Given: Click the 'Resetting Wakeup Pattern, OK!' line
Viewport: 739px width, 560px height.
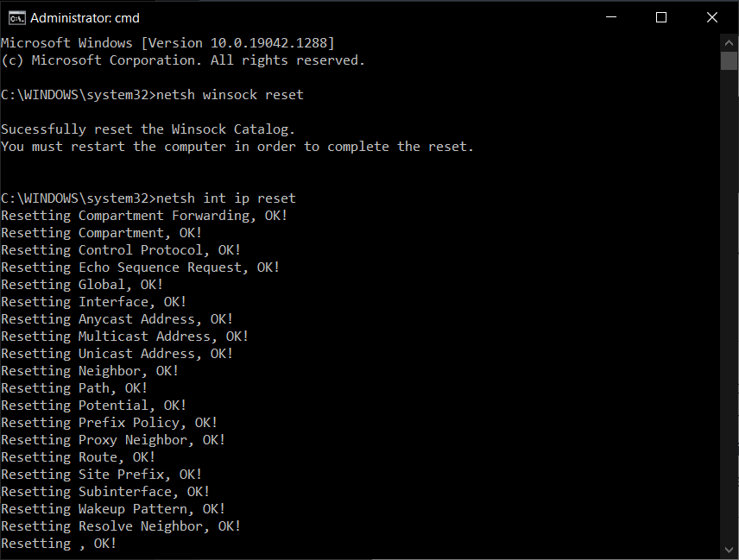Looking at the screenshot, I should 113,509.
